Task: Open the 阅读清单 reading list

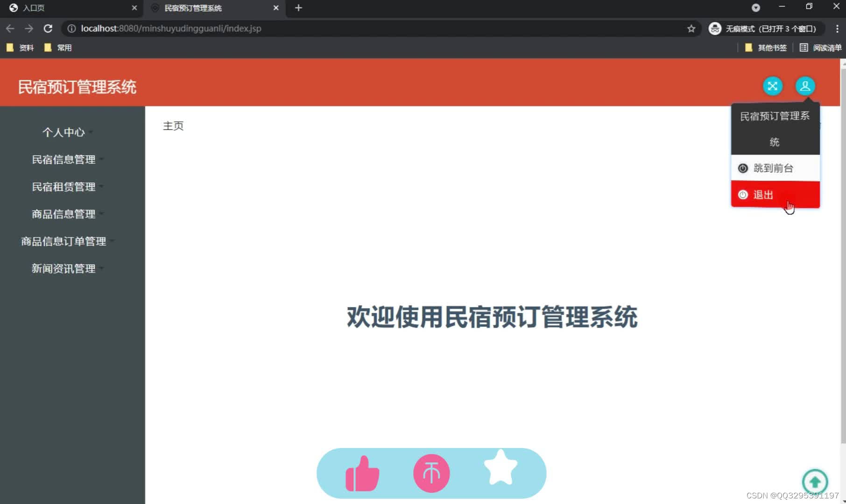Action: tap(820, 48)
